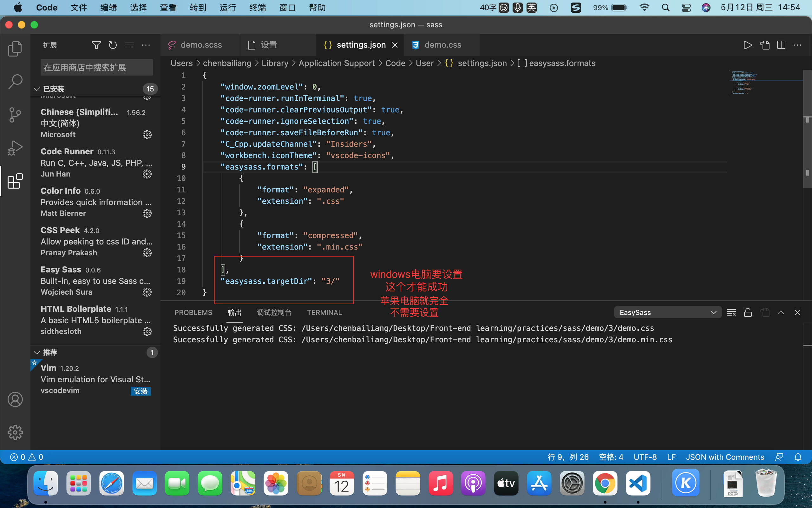Open easysass.formats breadcrumb dropdown
Image resolution: width=812 pixels, height=508 pixels.
(x=556, y=63)
